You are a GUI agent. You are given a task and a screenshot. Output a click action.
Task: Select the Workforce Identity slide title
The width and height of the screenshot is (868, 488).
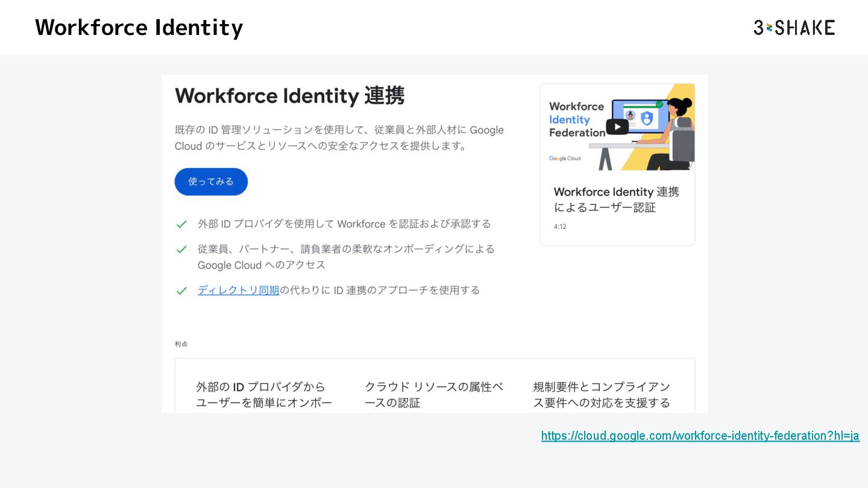click(x=139, y=28)
